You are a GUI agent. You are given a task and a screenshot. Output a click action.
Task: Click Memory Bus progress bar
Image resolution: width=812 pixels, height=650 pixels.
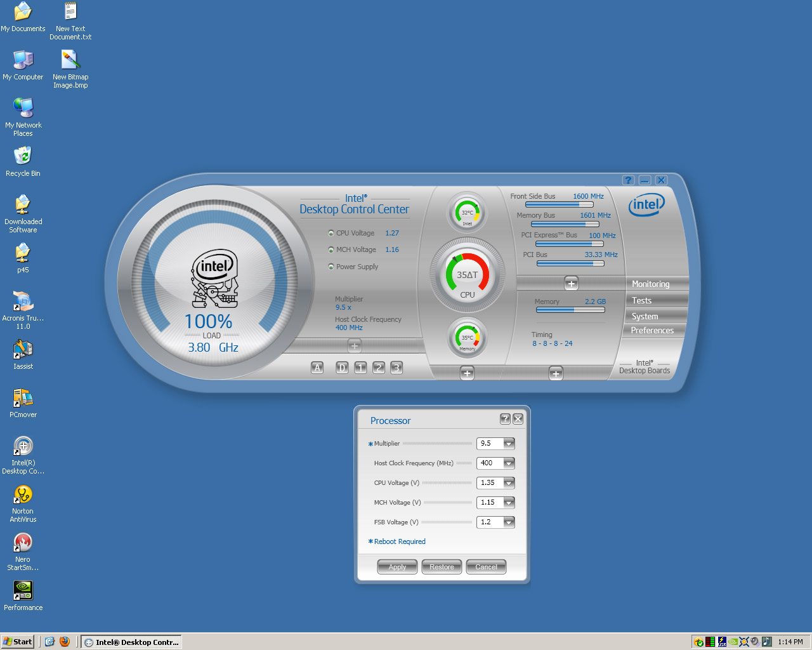click(565, 224)
